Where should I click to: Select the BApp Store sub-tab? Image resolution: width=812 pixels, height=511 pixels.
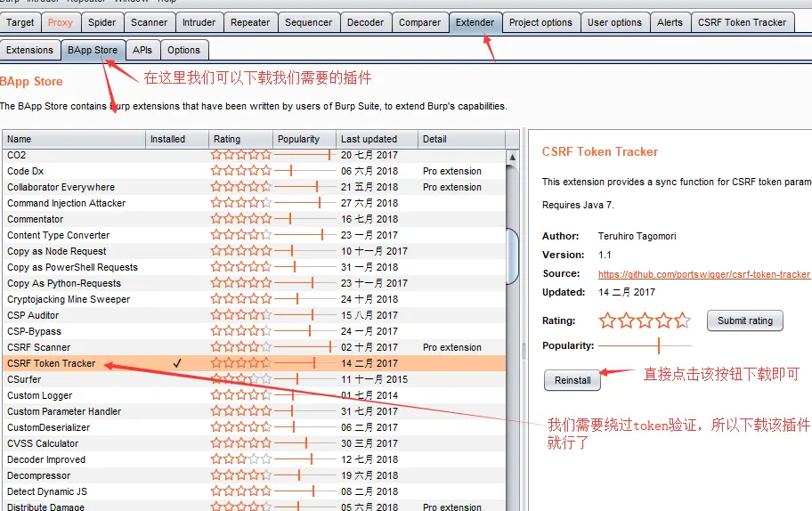point(93,50)
